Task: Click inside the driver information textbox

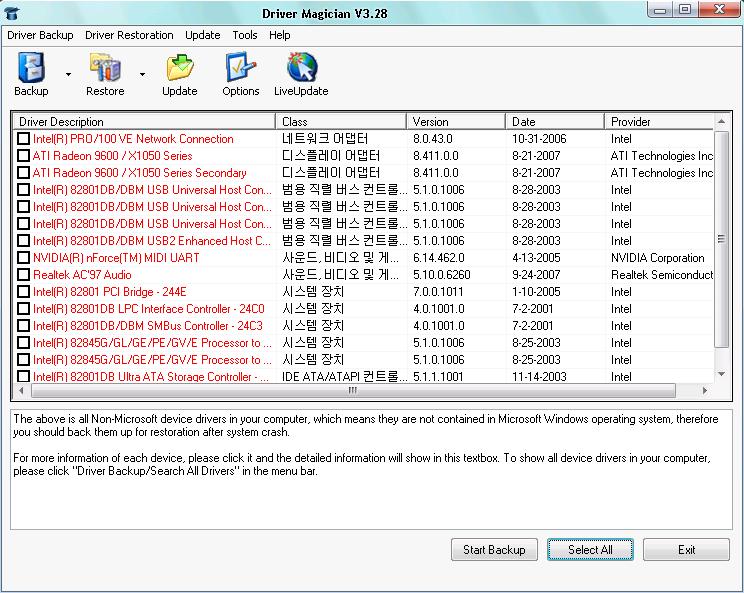Action: (x=372, y=470)
